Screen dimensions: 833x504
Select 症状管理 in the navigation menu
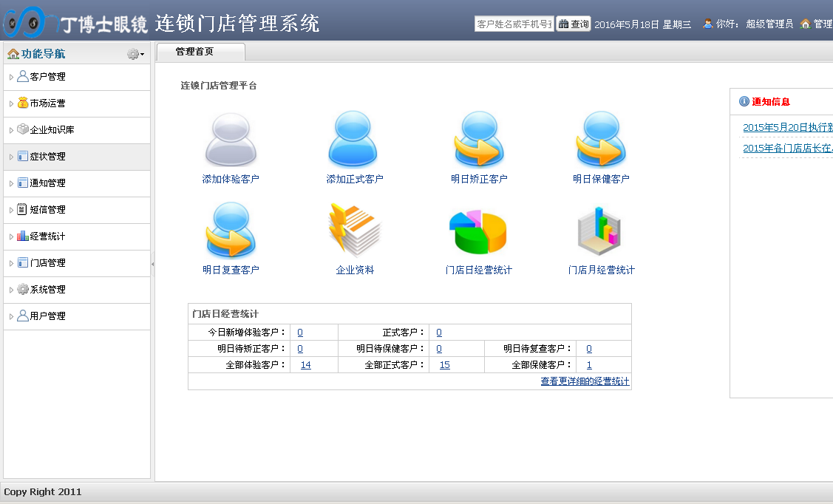click(44, 157)
